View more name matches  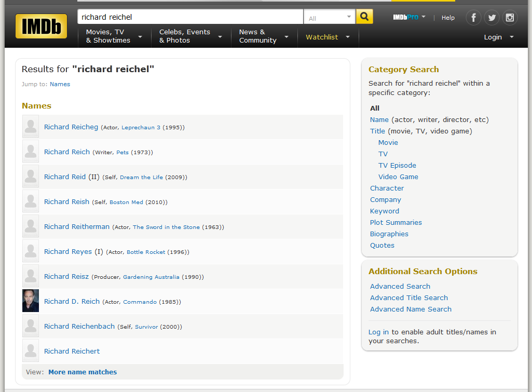pos(83,372)
